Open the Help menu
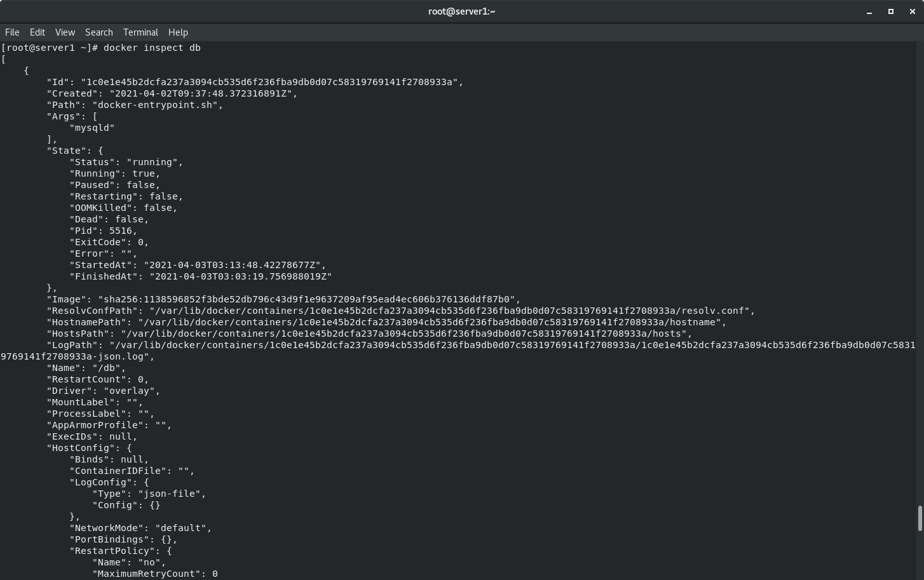 coord(178,32)
